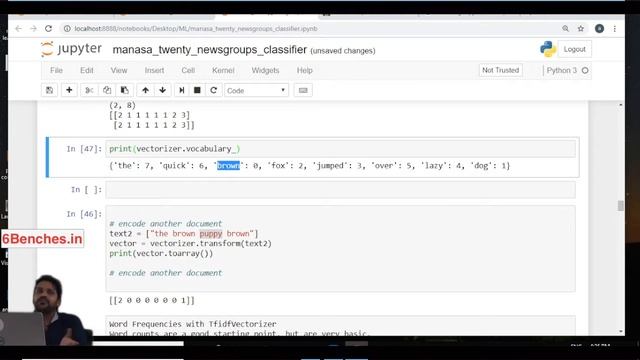Click the print(vectorizer.vocabulary_) code cell
The width and height of the screenshot is (640, 360).
pos(340,149)
